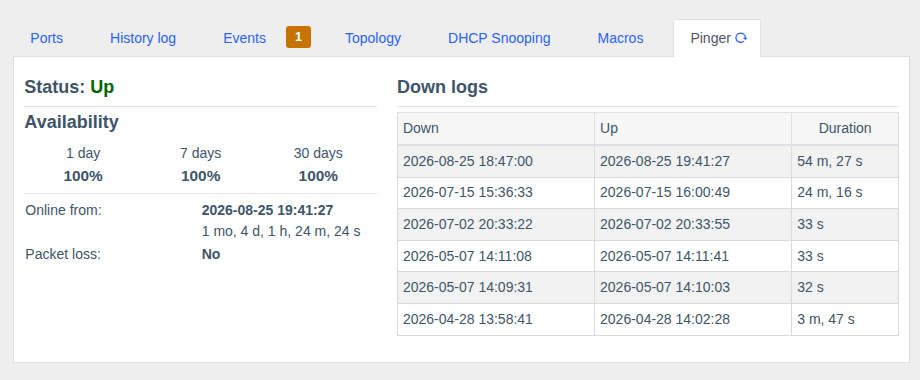Click the Online from date value
Screen dimensions: 920x380
(x=268, y=210)
